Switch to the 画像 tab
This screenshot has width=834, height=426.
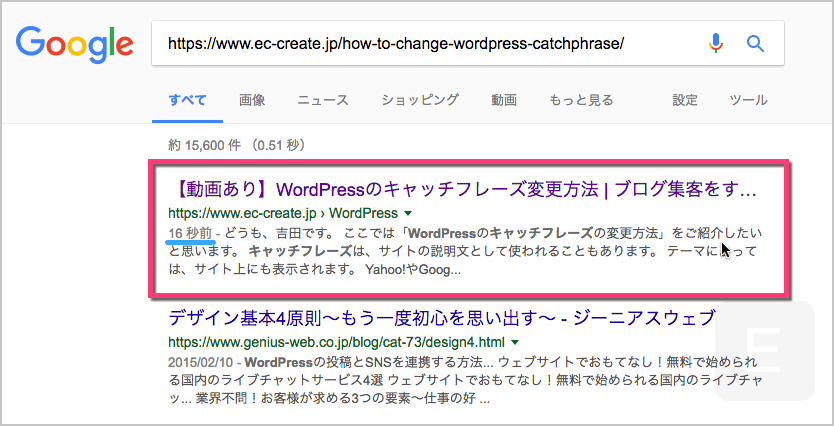tap(252, 99)
